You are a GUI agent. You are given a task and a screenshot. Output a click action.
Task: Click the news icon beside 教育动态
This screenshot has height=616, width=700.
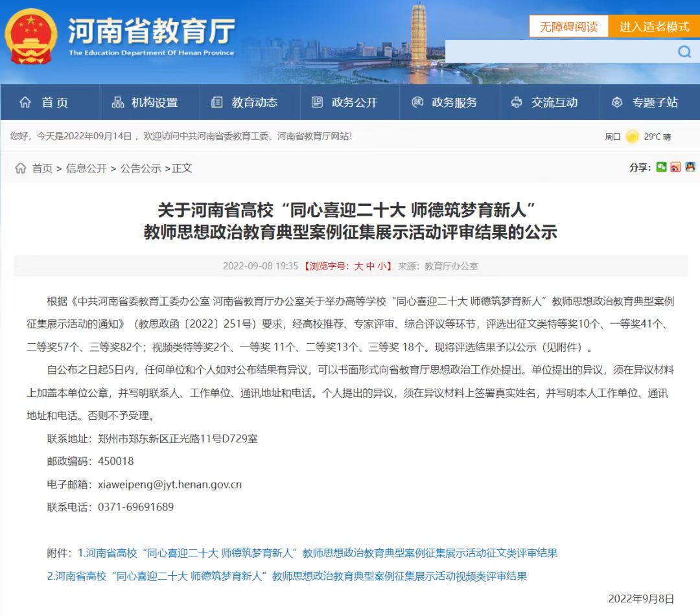pyautogui.click(x=217, y=102)
